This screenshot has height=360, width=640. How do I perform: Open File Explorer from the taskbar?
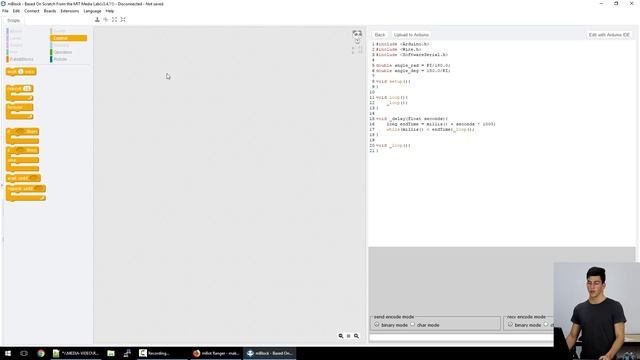pyautogui.click(x=111, y=353)
